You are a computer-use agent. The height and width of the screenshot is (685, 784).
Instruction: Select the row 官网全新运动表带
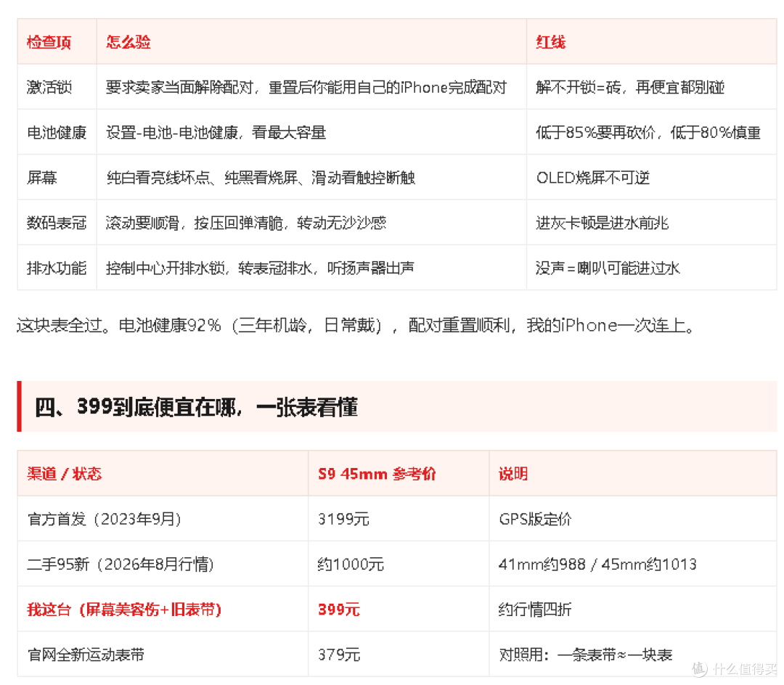point(396,654)
